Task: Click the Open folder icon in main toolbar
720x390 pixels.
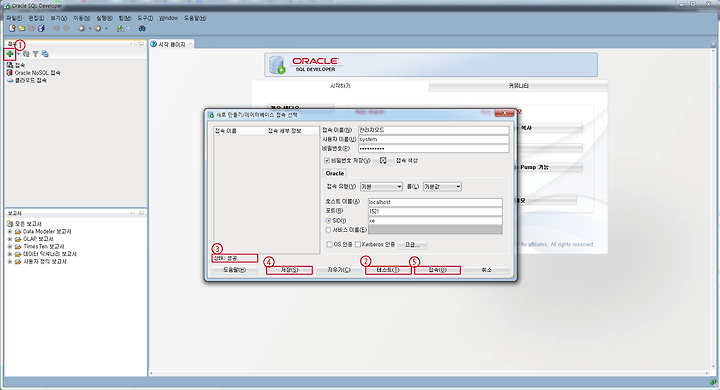Action: click(22, 28)
